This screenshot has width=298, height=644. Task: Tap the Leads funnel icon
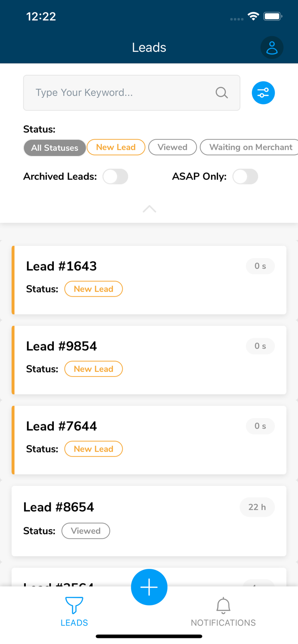point(74,605)
